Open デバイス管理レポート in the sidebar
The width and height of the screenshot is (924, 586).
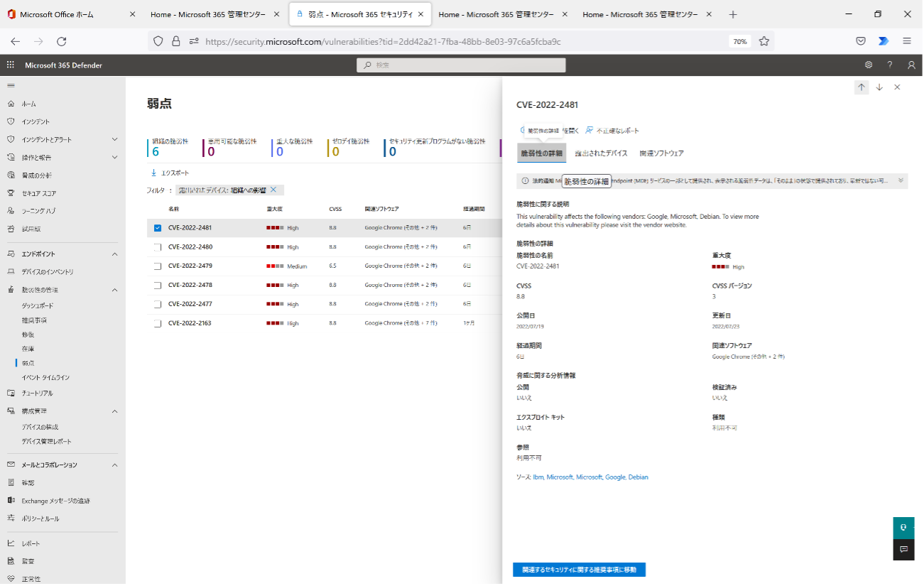click(46, 441)
